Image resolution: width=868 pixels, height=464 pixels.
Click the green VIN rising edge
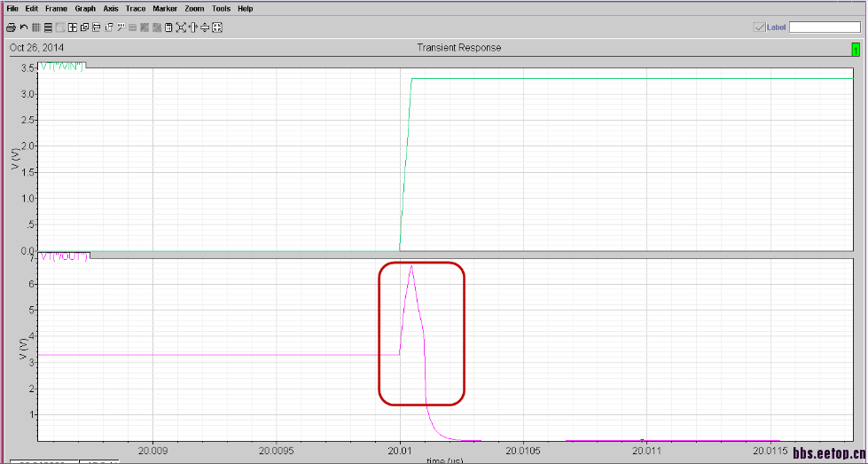(406, 164)
